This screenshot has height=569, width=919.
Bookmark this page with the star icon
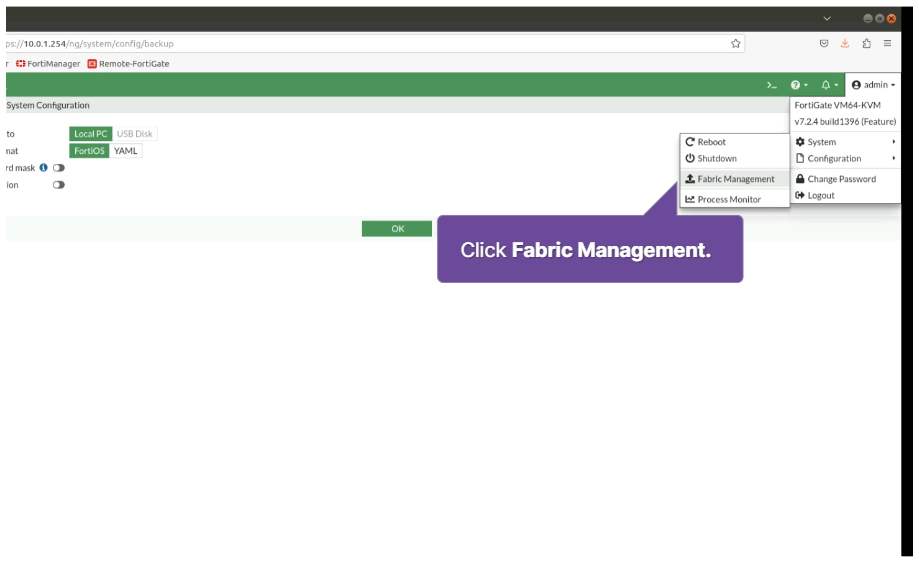tap(736, 43)
